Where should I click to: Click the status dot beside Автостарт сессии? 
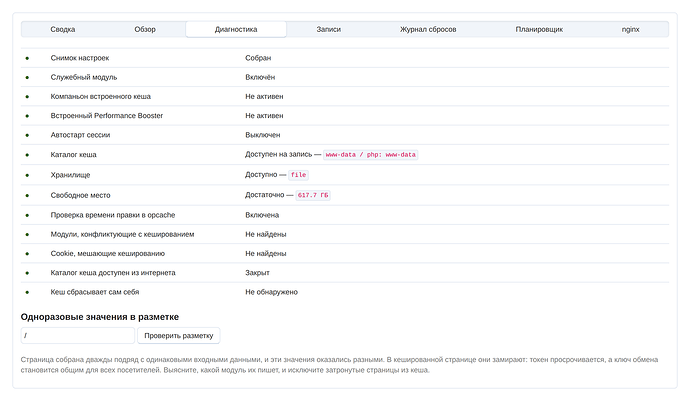27,135
